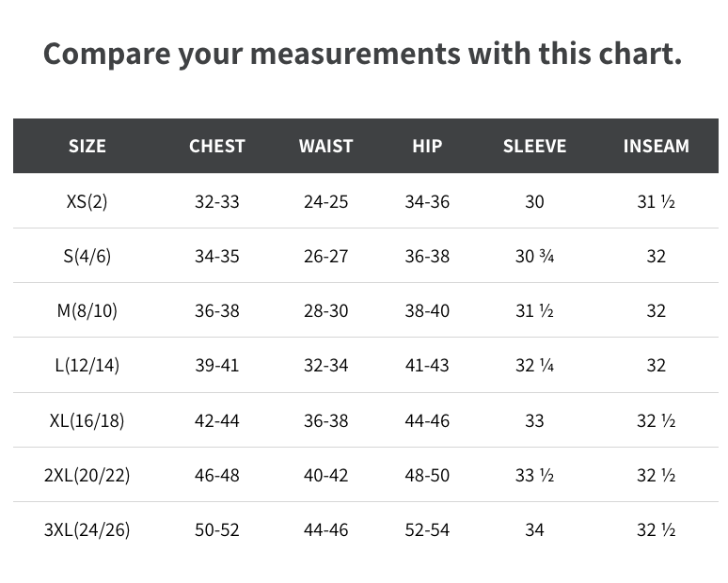Select hip value 52-54 in 3XL row
728x583 pixels.
coord(427,530)
